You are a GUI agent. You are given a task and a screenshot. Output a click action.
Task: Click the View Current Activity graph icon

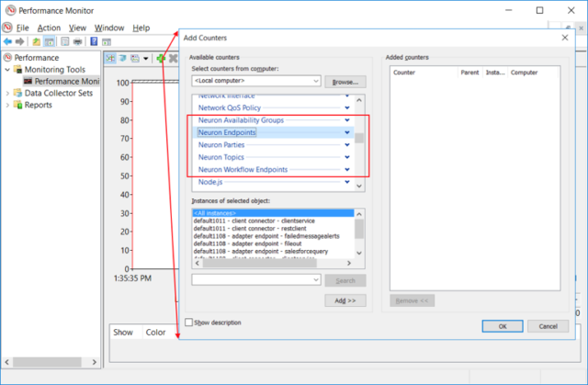pyautogui.click(x=110, y=59)
